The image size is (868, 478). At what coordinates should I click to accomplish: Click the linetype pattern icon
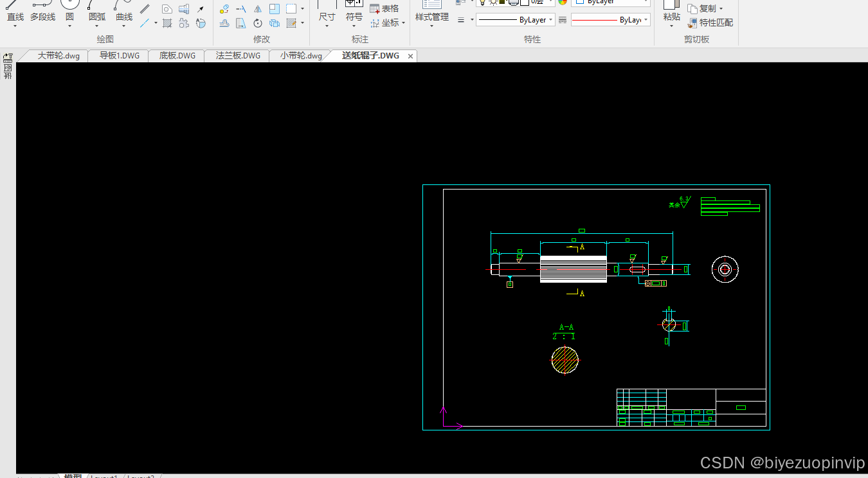563,21
